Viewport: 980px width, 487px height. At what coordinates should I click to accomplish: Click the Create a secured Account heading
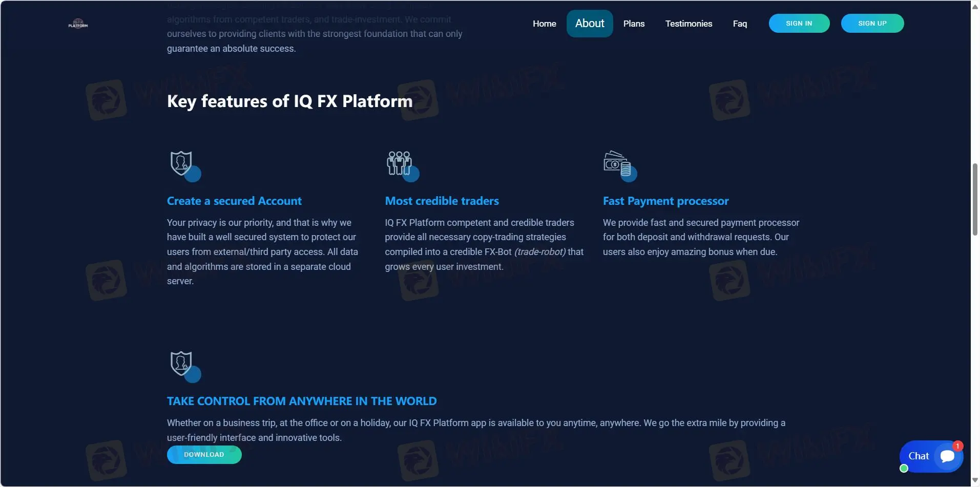pyautogui.click(x=234, y=201)
